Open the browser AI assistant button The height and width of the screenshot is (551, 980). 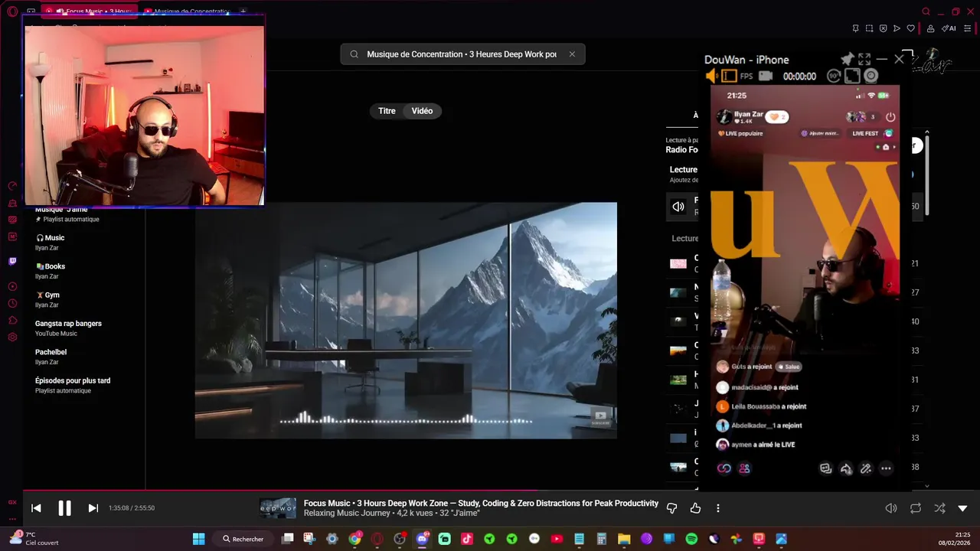(x=949, y=28)
